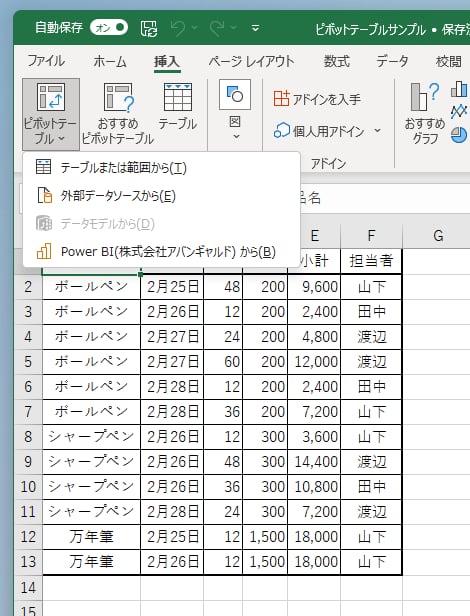Select row 14 header

coord(28,588)
